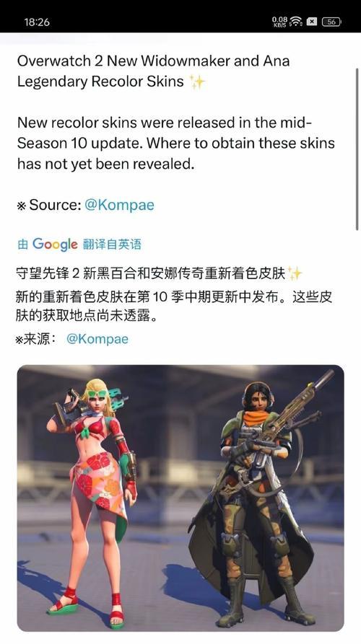Tap the Chinese paragraph about '第 10 季'
The width and height of the screenshot is (361, 644).
pyautogui.click(x=173, y=306)
